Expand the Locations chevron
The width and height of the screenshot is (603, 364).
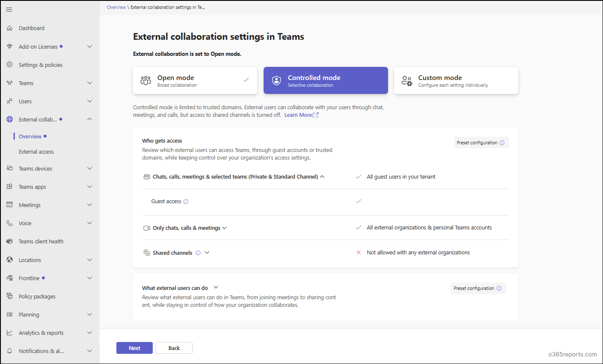90,260
